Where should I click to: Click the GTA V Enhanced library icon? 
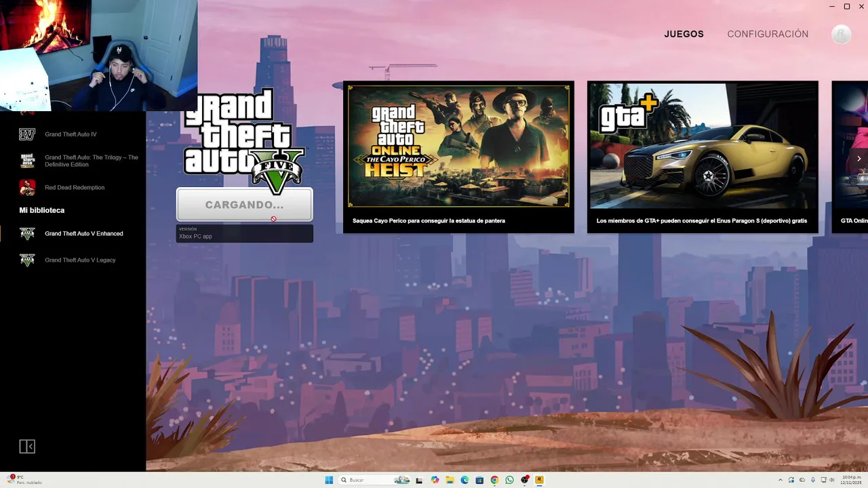pos(27,234)
